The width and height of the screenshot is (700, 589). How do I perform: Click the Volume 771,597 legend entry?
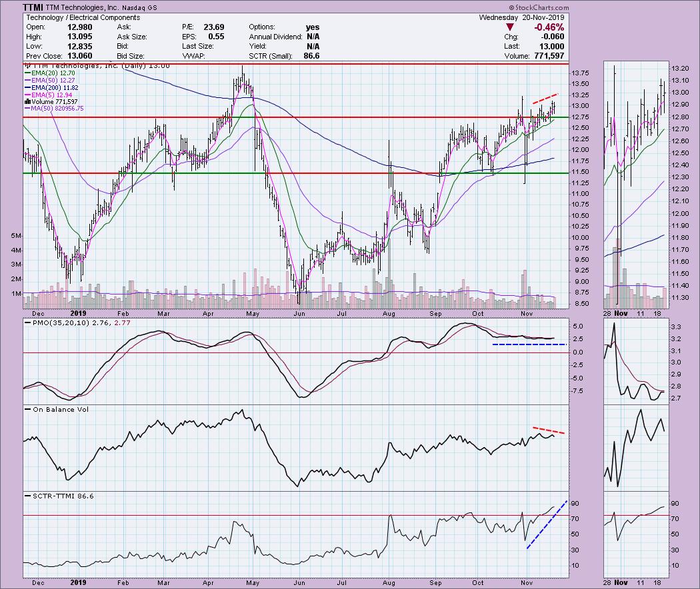tap(52, 102)
